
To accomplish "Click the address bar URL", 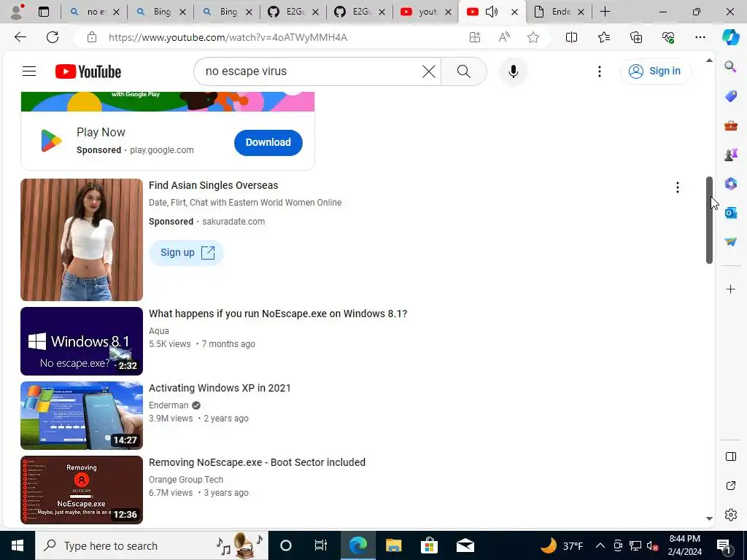I will [x=228, y=37].
